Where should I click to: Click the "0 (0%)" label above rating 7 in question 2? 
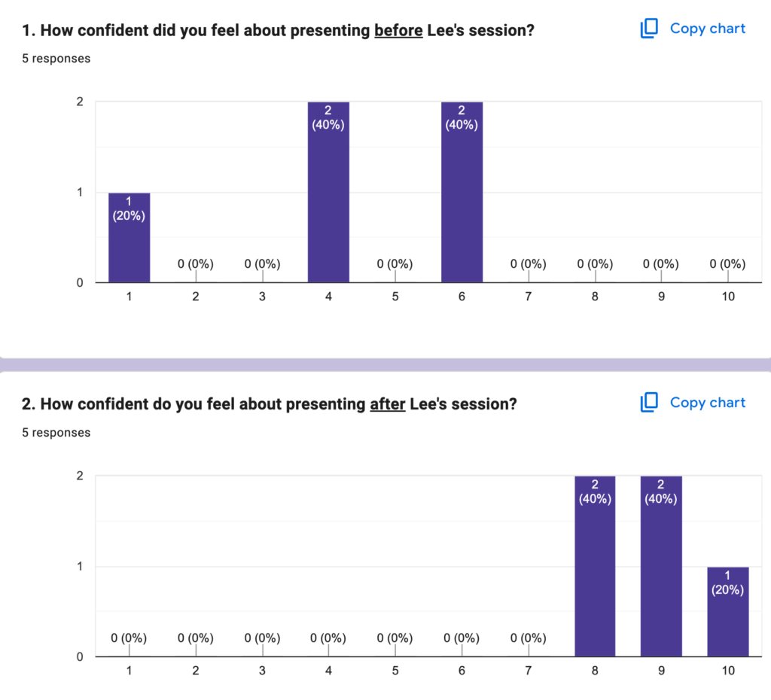pyautogui.click(x=528, y=638)
